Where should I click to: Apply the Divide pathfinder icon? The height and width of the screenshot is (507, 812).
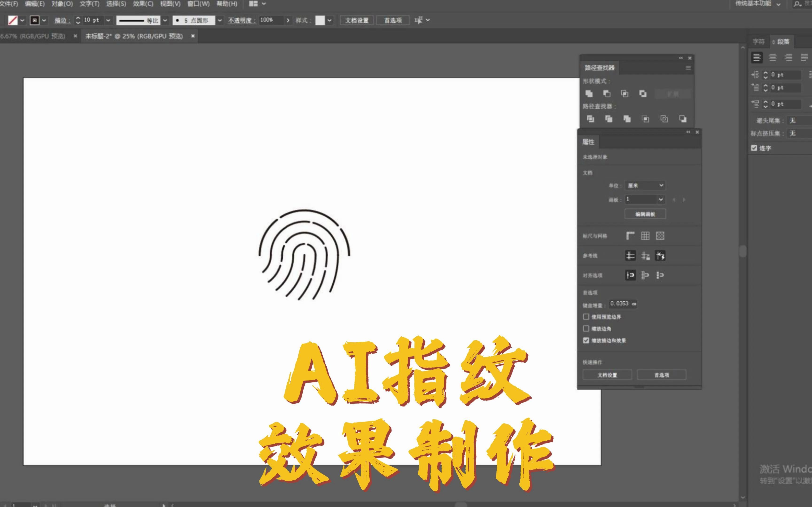(x=591, y=119)
